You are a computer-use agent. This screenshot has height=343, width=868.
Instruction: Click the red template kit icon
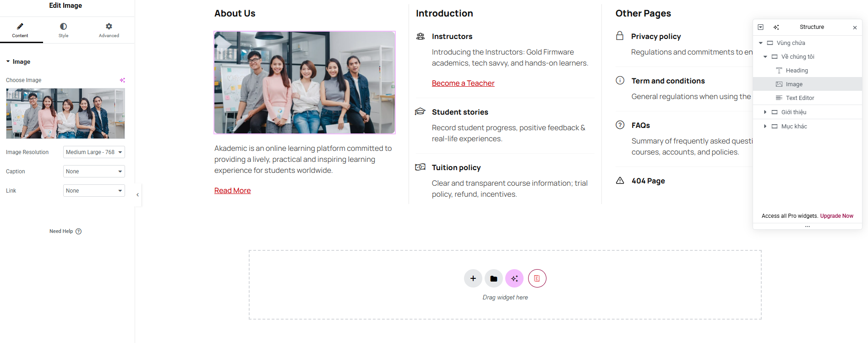tap(537, 278)
